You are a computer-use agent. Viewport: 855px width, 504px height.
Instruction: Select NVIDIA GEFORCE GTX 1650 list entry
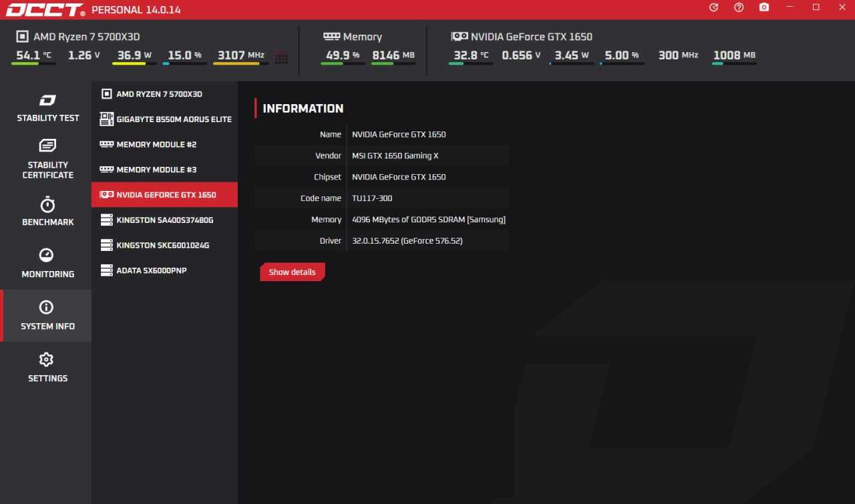click(x=164, y=195)
